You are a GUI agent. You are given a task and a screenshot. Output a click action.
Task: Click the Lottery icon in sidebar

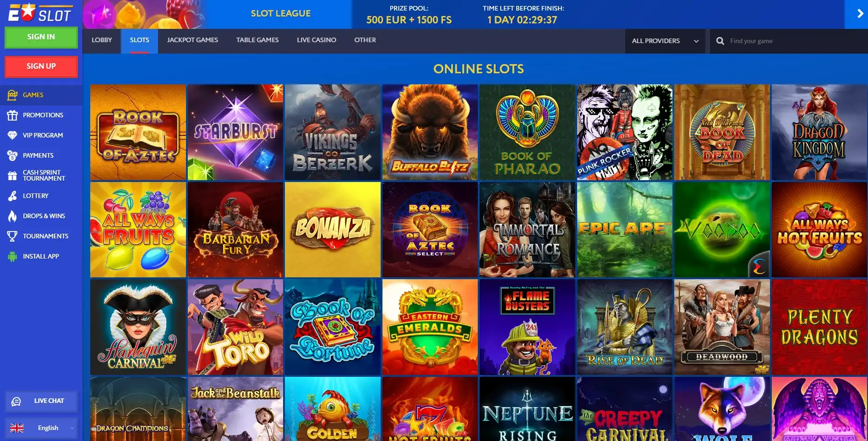12,196
